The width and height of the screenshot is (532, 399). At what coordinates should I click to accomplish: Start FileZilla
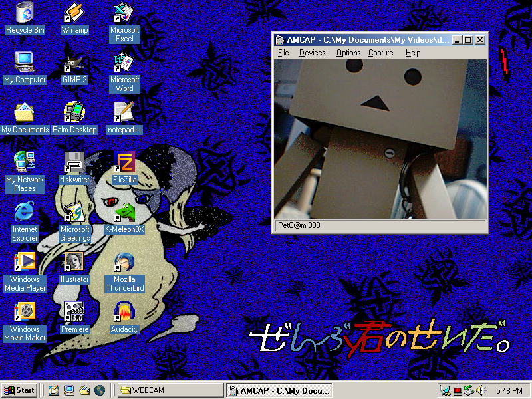pos(124,161)
